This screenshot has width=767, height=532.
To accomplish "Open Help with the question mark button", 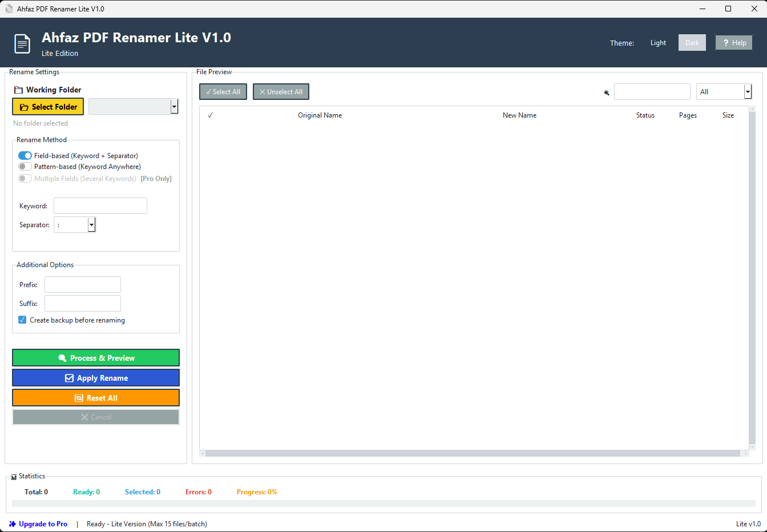I will point(734,43).
